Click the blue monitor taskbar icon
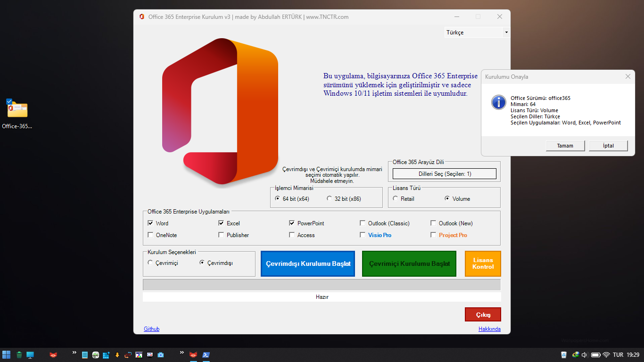Image resolution: width=644 pixels, height=362 pixels. click(x=30, y=355)
